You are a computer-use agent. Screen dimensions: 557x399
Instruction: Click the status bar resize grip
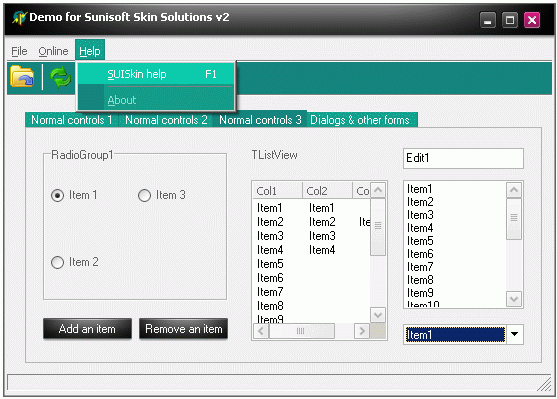click(544, 384)
